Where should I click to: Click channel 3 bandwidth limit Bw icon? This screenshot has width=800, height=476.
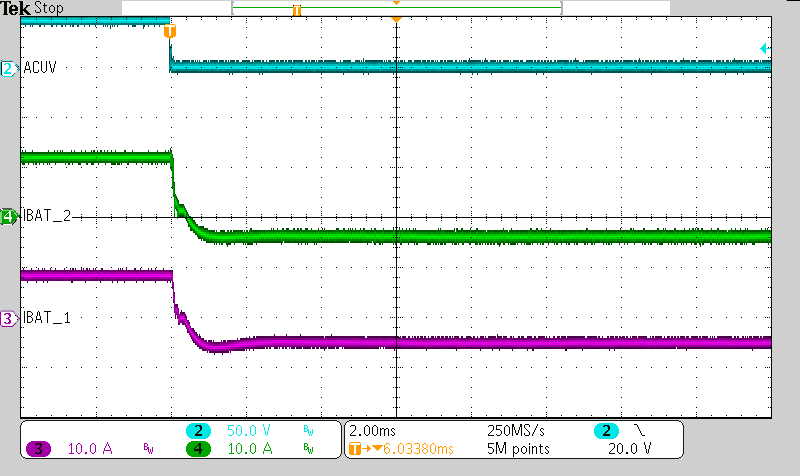[x=148, y=449]
